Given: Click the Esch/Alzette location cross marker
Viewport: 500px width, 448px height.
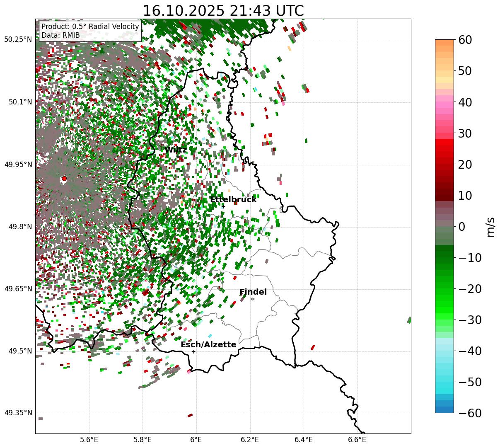Looking at the screenshot, I should [193, 351].
